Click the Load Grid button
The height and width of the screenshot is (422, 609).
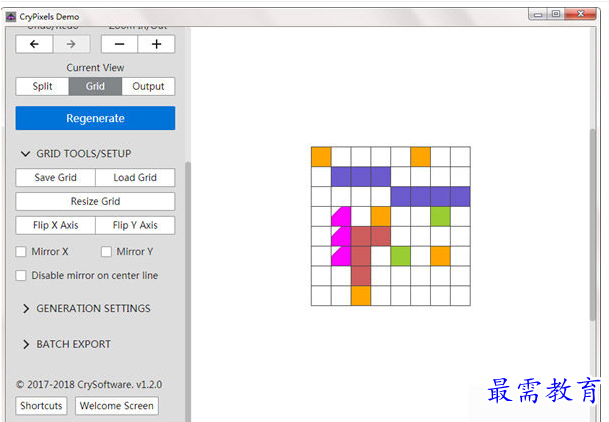[135, 177]
